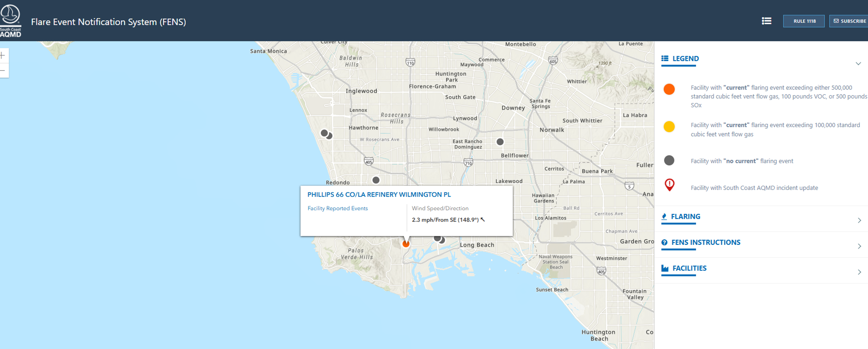Click the orange legend circle
Viewport: 868px width, 349px height.
coord(669,89)
